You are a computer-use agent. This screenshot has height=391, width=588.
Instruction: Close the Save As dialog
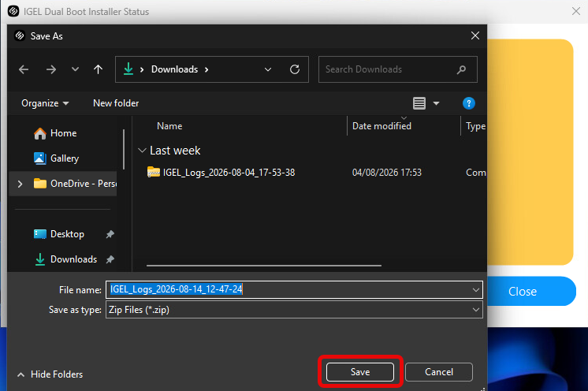point(475,35)
